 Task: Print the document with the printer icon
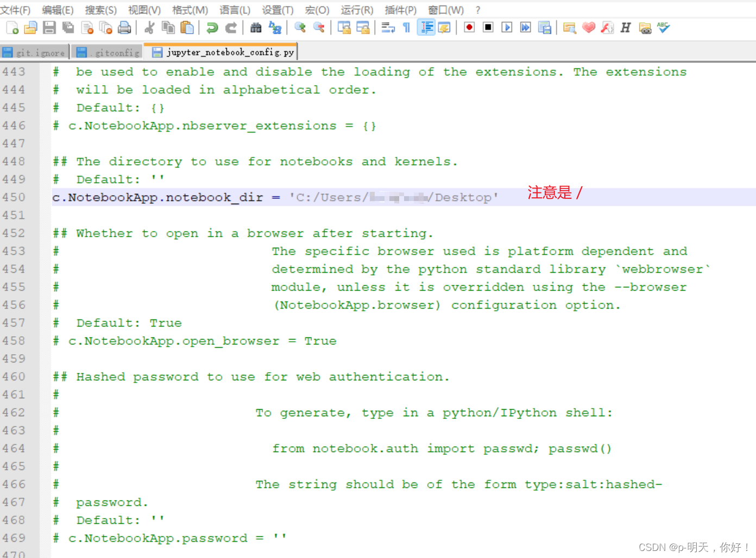click(124, 28)
